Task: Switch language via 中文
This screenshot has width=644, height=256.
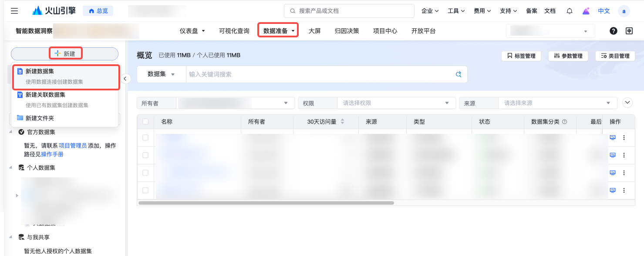Action: pyautogui.click(x=604, y=11)
